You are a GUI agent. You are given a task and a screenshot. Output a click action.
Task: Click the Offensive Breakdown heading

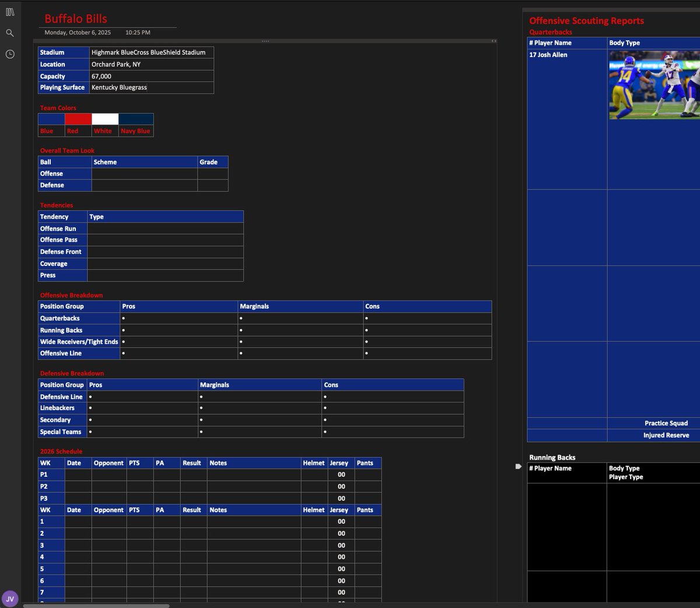point(71,295)
